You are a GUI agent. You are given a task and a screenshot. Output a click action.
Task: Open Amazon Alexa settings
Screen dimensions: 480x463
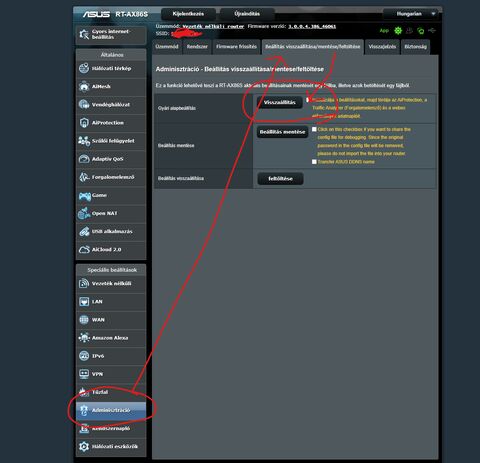point(111,338)
